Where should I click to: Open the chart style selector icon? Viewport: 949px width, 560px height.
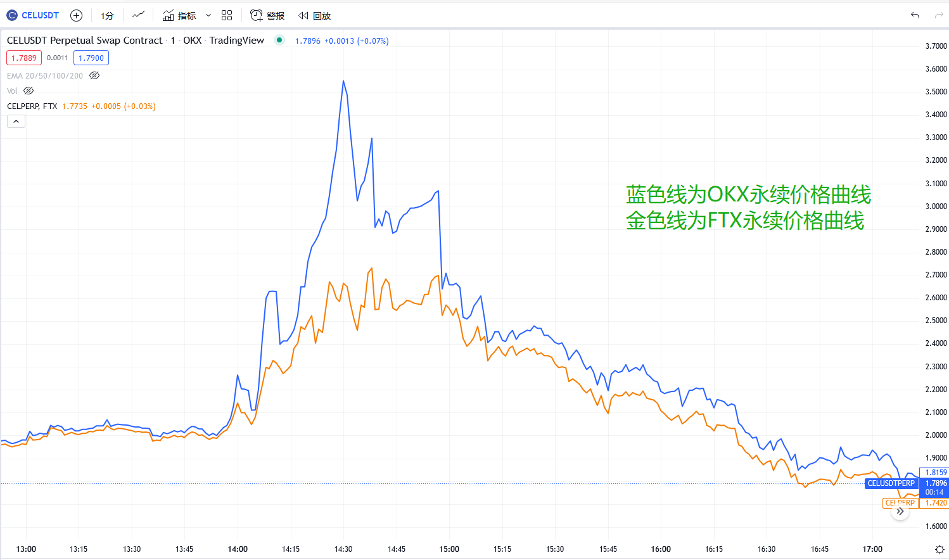pyautogui.click(x=138, y=15)
